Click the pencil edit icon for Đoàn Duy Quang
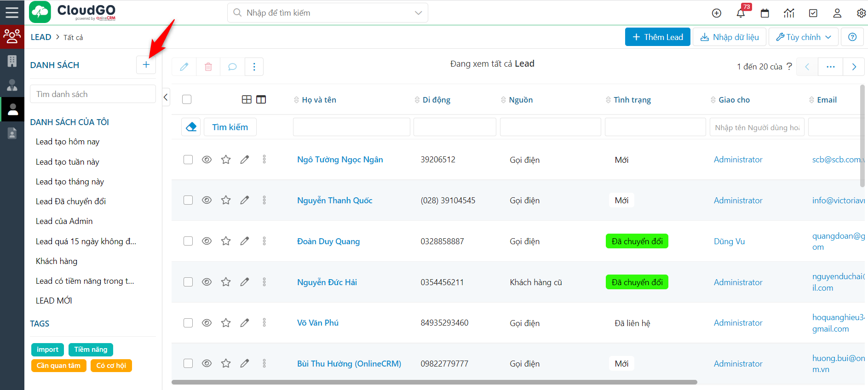The height and width of the screenshot is (390, 868). (245, 241)
